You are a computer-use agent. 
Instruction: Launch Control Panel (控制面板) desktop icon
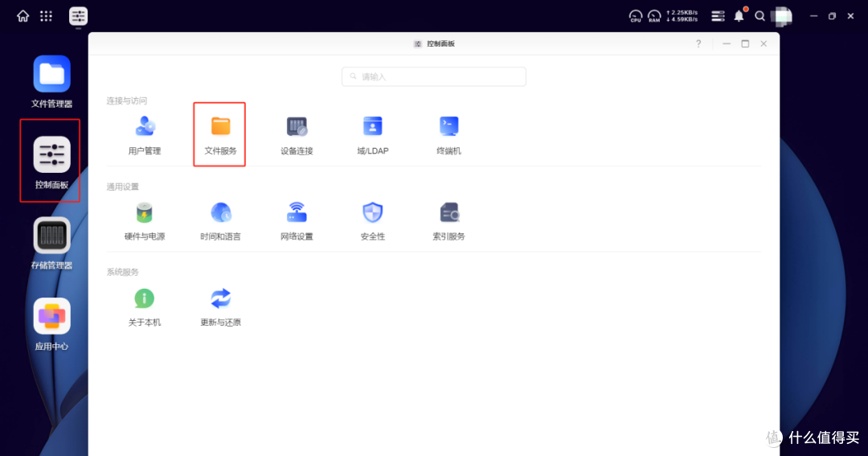51,162
